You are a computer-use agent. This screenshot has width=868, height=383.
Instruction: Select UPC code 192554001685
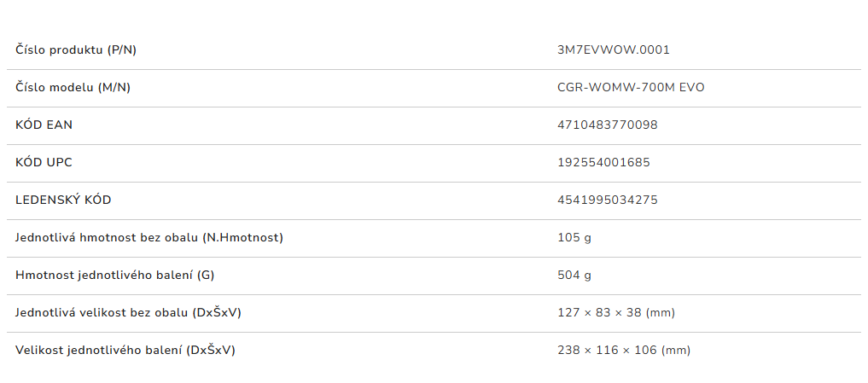[x=603, y=162]
